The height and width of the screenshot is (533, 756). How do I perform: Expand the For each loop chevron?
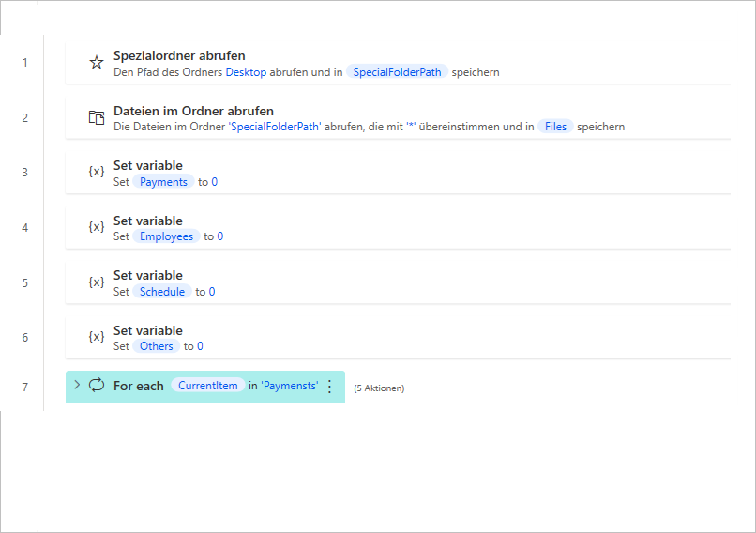pos(77,385)
